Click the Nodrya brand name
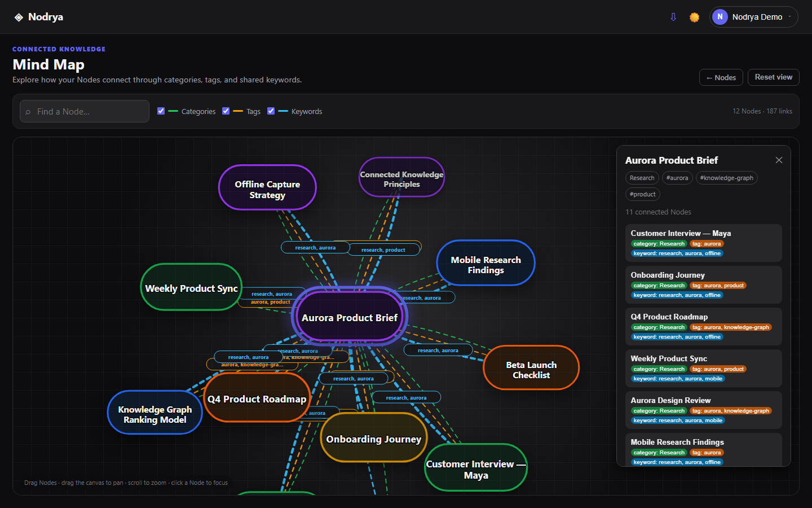This screenshot has width=812, height=508. click(46, 17)
